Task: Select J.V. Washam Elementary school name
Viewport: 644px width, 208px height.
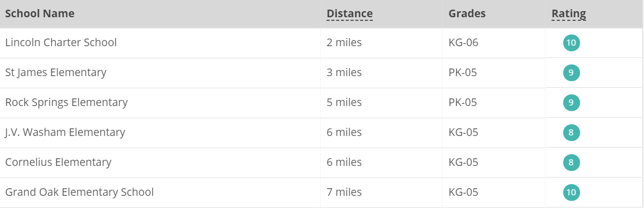Action: [x=65, y=132]
